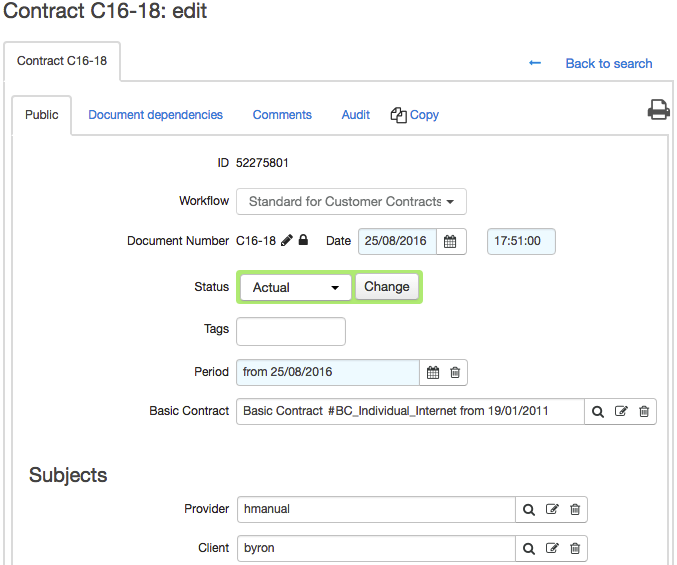Image resolution: width=677 pixels, height=565 pixels.
Task: Click the lock icon beside C16-18
Action: click(304, 240)
